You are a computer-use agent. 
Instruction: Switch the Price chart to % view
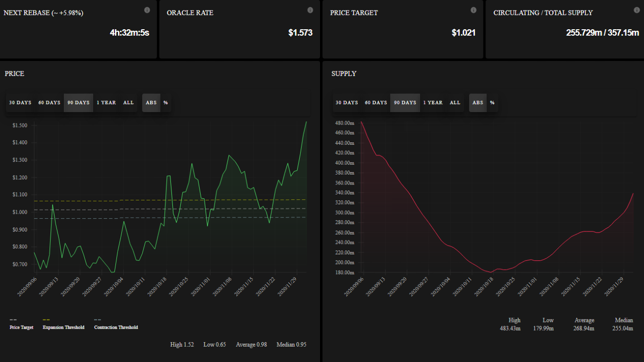click(x=165, y=103)
